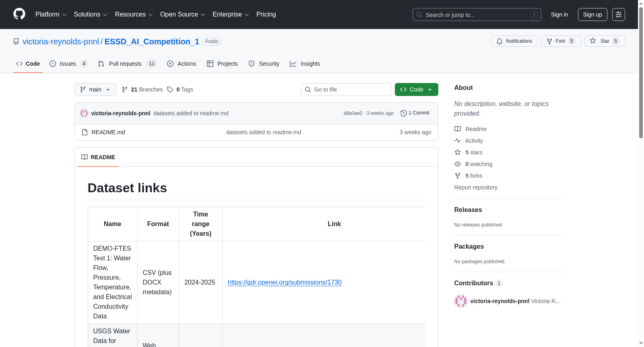This screenshot has height=347, width=644.
Task: Open Notifications bell button
Action: [514, 41]
